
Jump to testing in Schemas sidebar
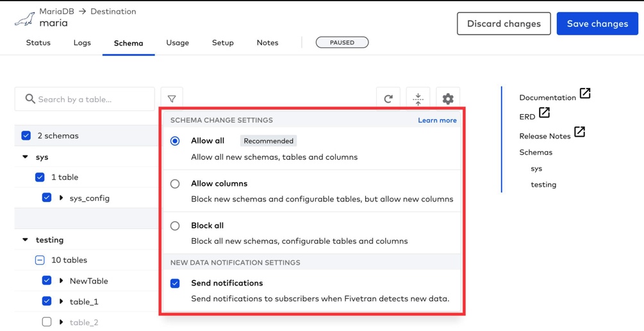pyautogui.click(x=543, y=185)
